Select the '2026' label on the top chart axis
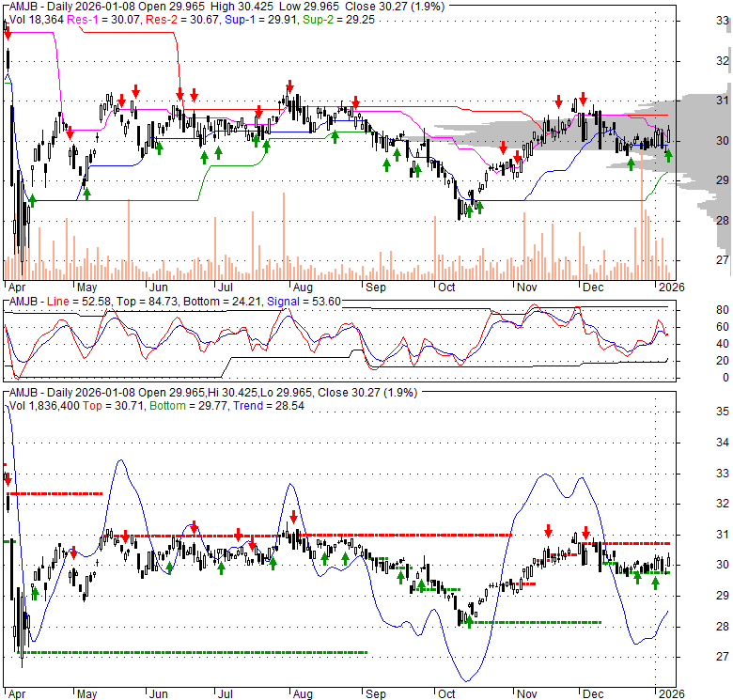Screen dimensions: 733x700 pyautogui.click(x=671, y=287)
